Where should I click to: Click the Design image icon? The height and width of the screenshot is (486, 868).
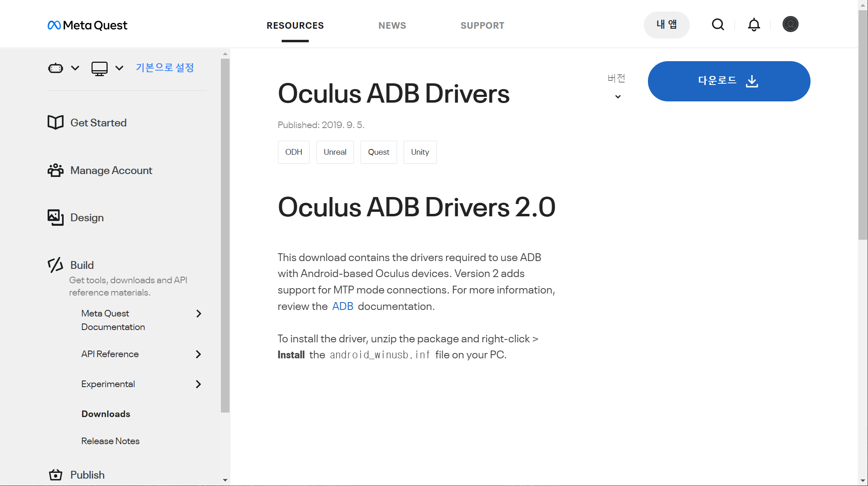point(55,218)
